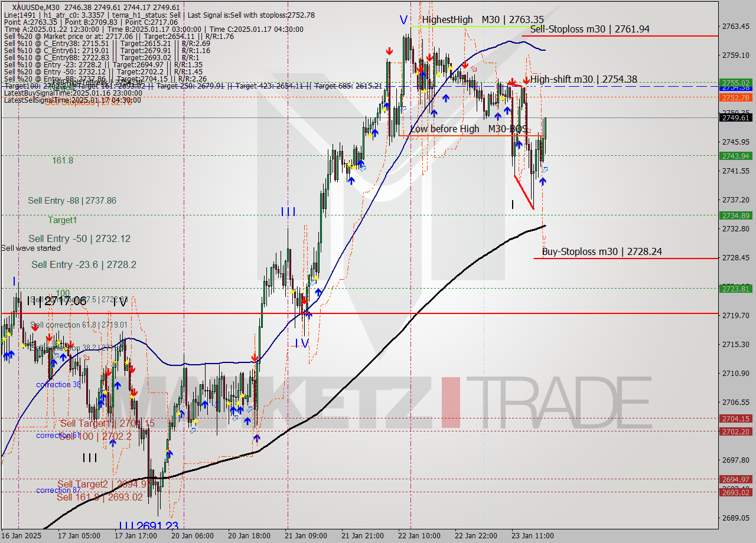This screenshot has height=543, width=756.
Task: Click the XAUUSDe,M30 symbol title text
Action: coord(35,8)
